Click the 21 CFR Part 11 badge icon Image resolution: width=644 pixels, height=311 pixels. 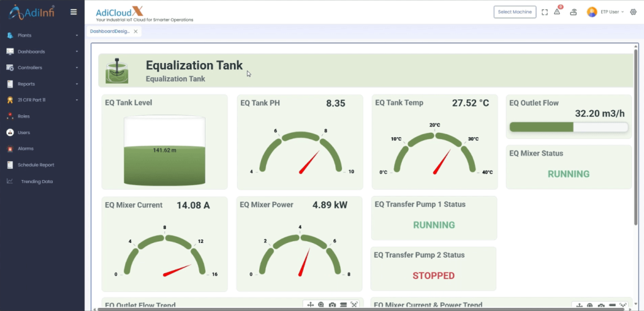click(x=10, y=100)
